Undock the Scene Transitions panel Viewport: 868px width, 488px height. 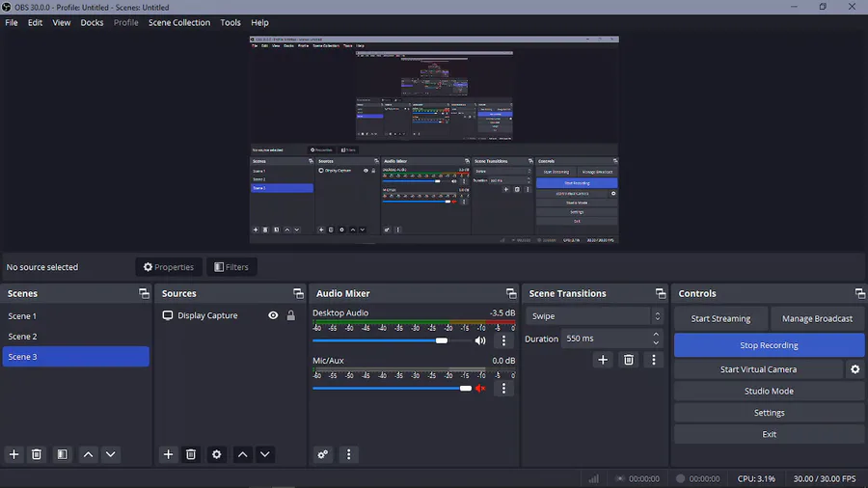(661, 293)
